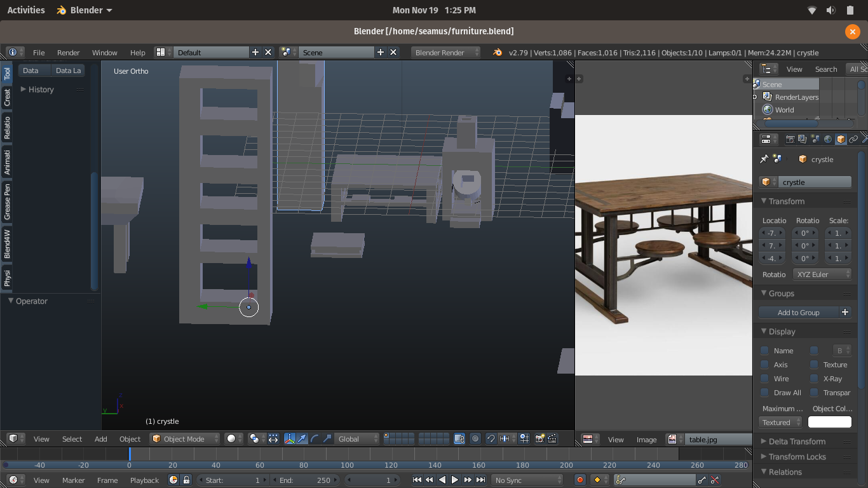Switch to the Grease Pencil tab

tap(7, 201)
